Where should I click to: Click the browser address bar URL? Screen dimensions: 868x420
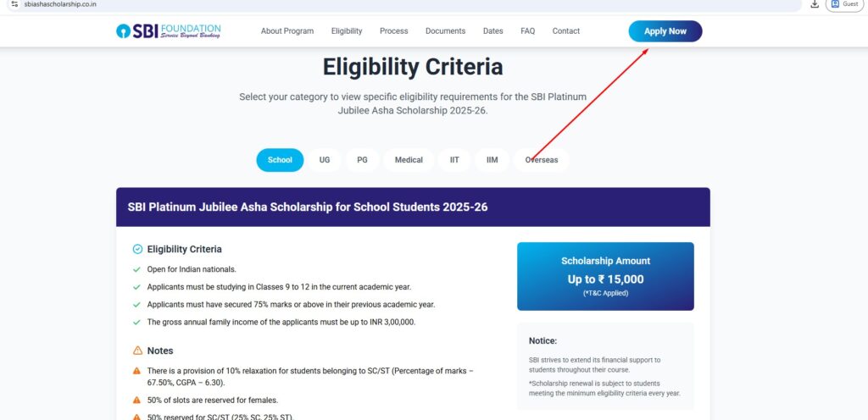tap(61, 4)
